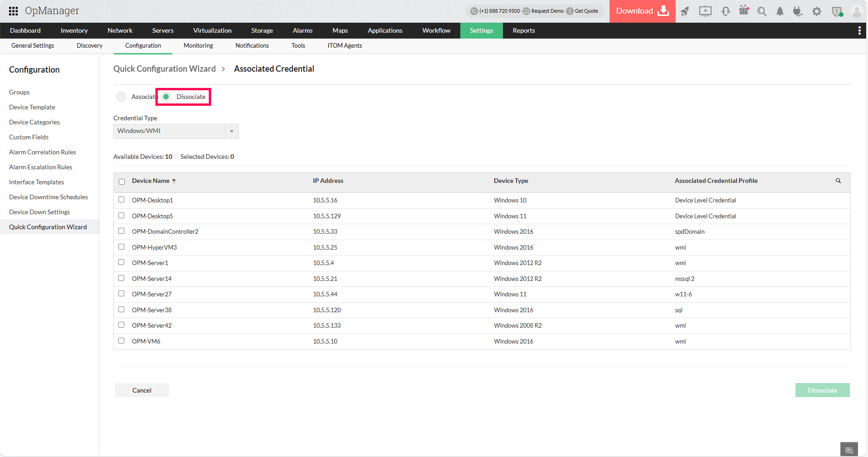Open the notifications bell in the header

click(x=780, y=11)
